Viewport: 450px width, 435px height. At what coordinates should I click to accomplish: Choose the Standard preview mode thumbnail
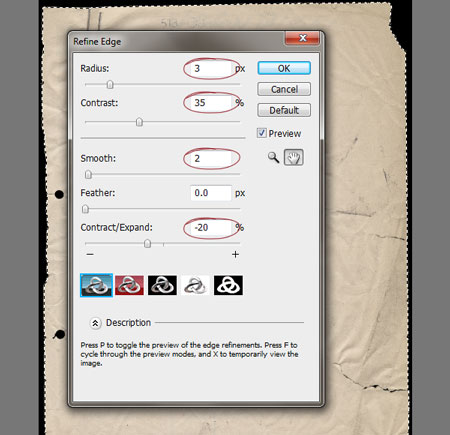pyautogui.click(x=97, y=285)
